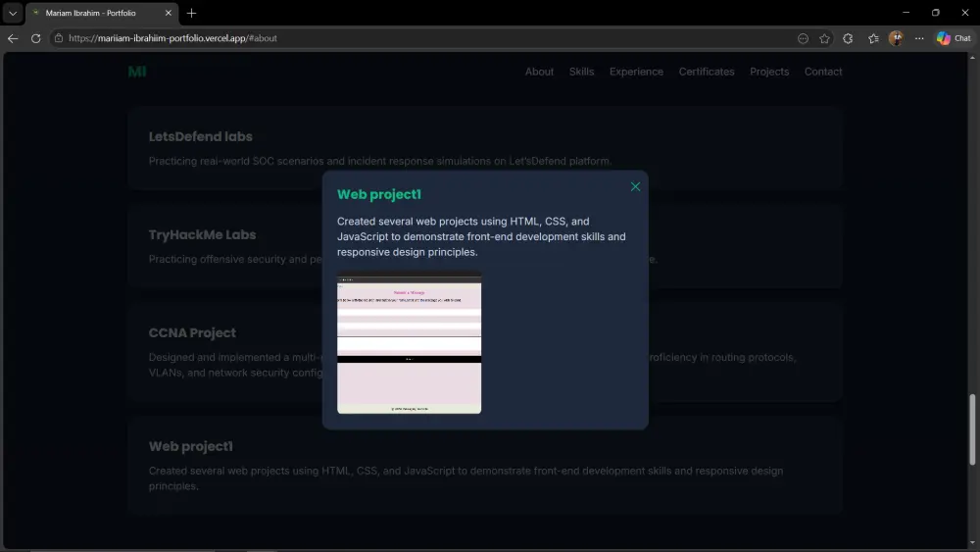Open Copilot Chat sidebar
Image resolution: width=980 pixels, height=552 pixels.
(954, 38)
